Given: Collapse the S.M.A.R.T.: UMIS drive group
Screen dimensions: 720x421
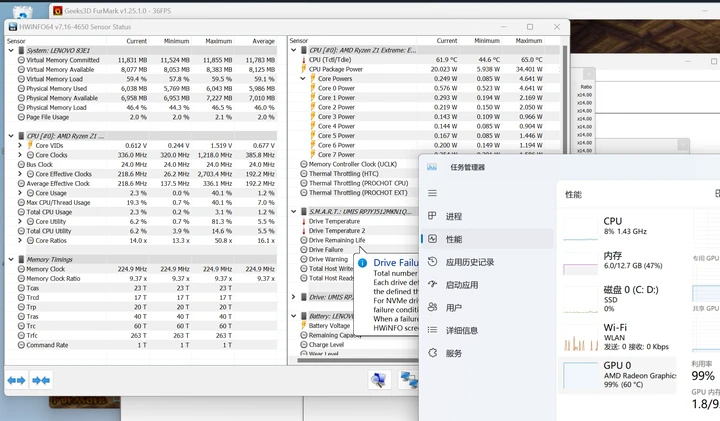Looking at the screenshot, I should (294, 212).
